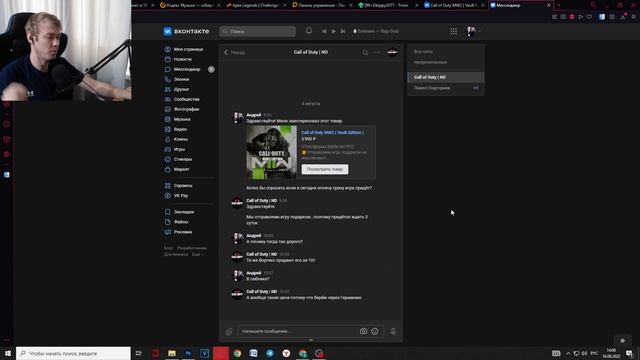
Task: Open the Windows Start menu
Action: (8, 353)
